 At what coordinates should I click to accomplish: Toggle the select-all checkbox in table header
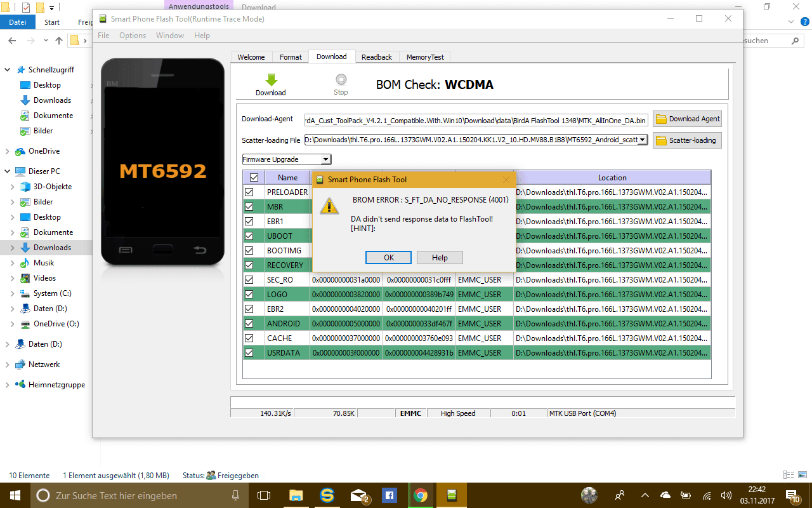tap(254, 178)
